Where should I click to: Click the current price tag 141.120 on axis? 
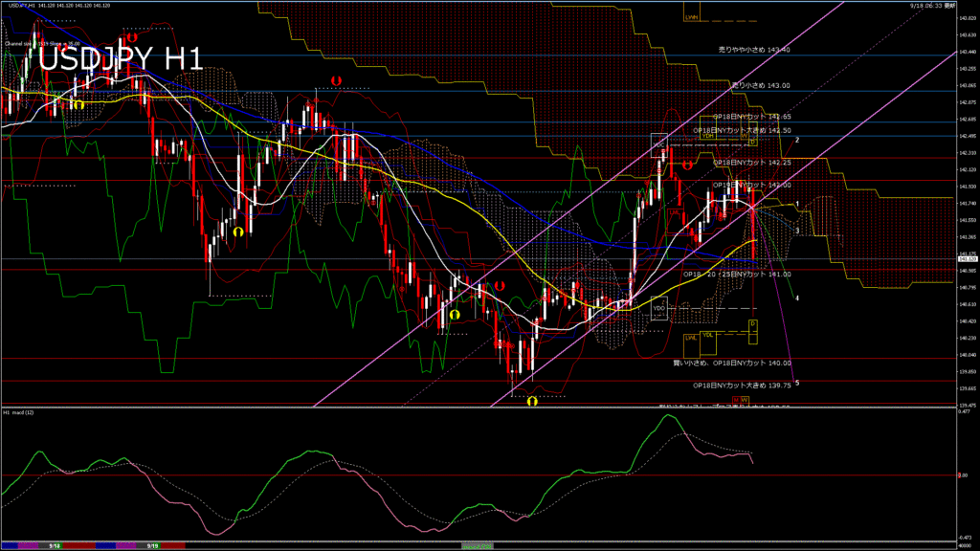967,258
